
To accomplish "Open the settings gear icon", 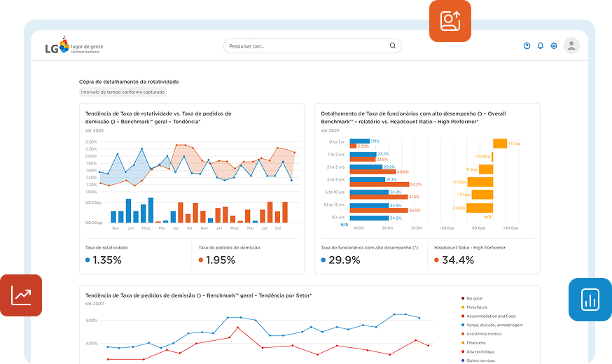I will [x=554, y=46].
